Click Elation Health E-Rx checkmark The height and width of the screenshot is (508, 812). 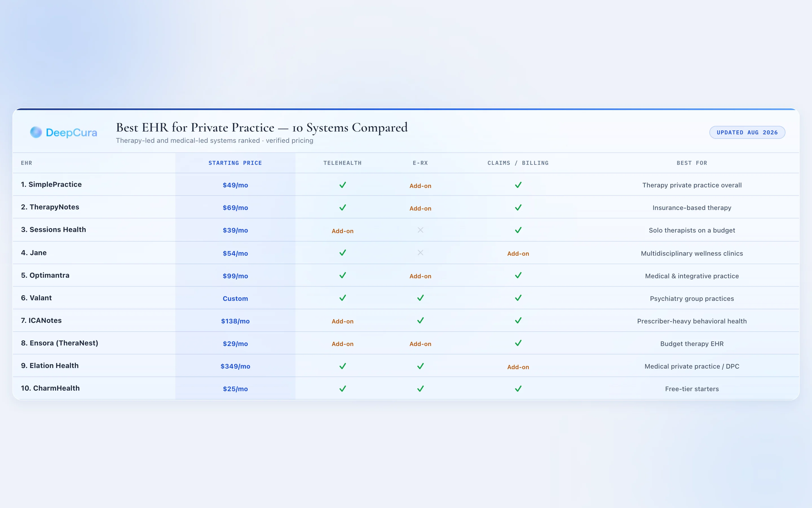(420, 366)
